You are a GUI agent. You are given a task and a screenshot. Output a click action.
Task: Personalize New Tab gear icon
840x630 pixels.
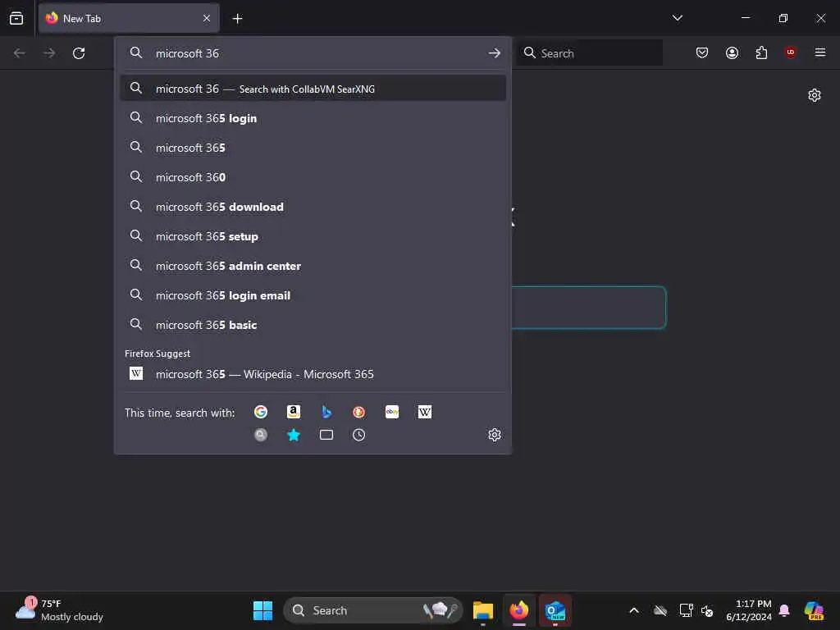[x=815, y=95]
